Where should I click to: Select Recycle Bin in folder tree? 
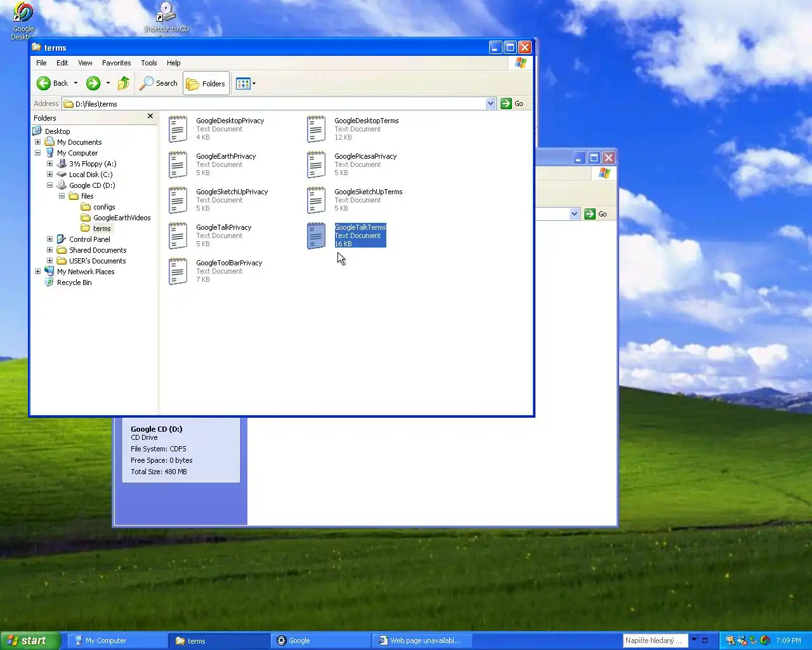[x=74, y=282]
